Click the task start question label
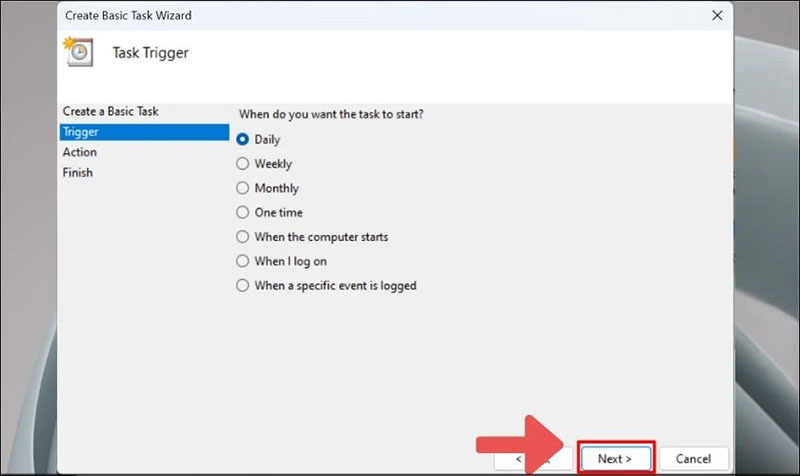Viewport: 800px width, 476px height. [331, 114]
